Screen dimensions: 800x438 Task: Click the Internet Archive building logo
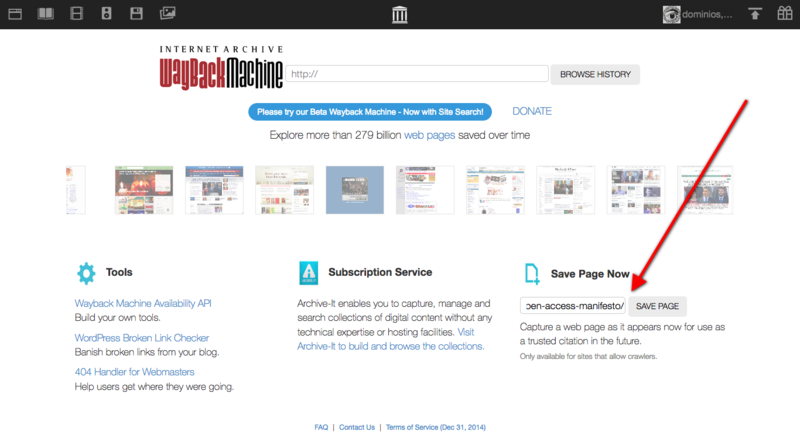tap(399, 14)
